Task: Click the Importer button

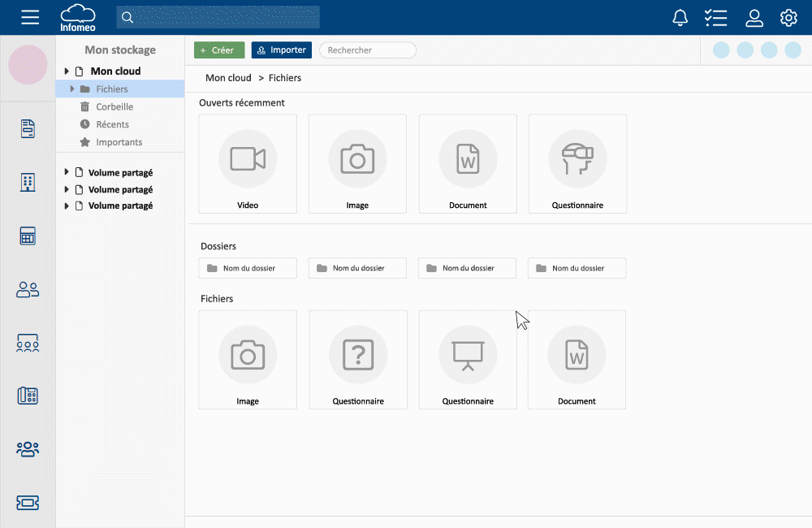Action: (x=282, y=50)
